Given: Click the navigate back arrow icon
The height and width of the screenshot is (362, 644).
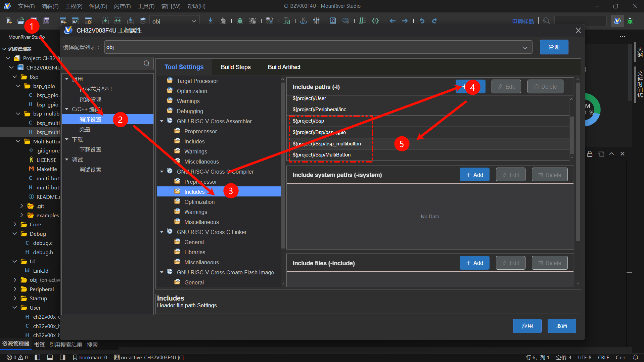Looking at the screenshot, I should [393, 21].
